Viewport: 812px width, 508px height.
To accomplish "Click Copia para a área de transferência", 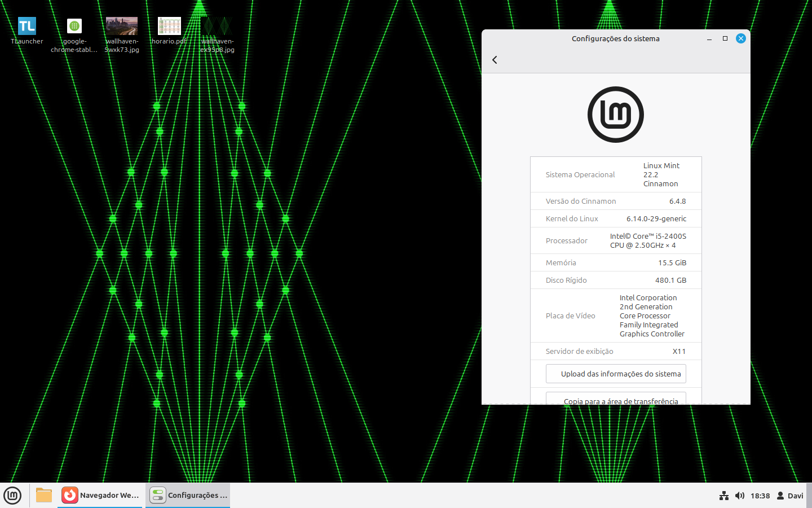I will tap(616, 399).
